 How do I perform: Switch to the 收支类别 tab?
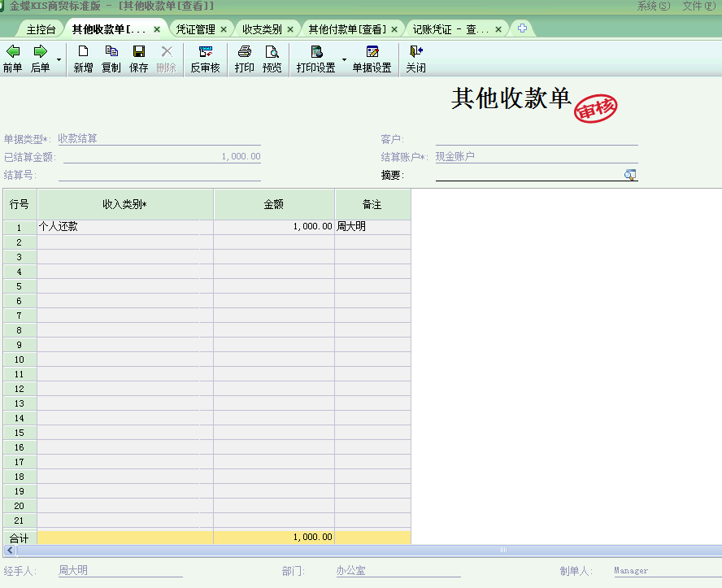pyautogui.click(x=262, y=29)
